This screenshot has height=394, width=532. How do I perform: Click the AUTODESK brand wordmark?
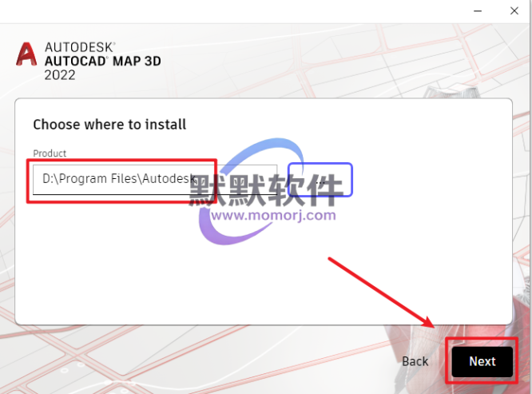click(x=80, y=47)
